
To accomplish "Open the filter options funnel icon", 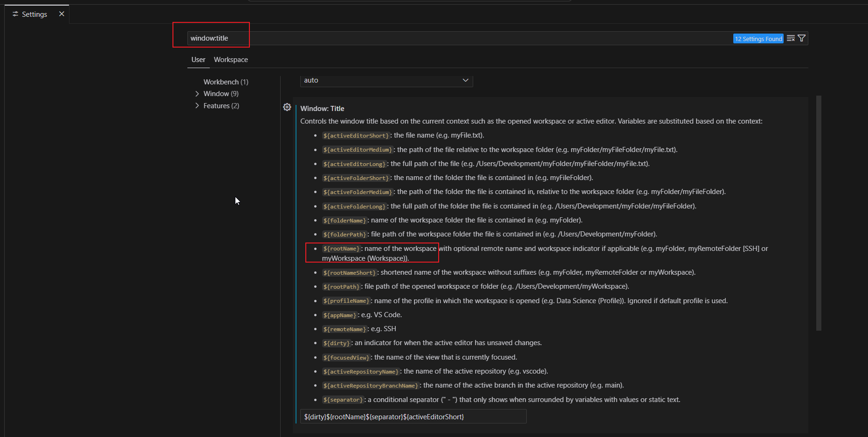I will click(802, 38).
